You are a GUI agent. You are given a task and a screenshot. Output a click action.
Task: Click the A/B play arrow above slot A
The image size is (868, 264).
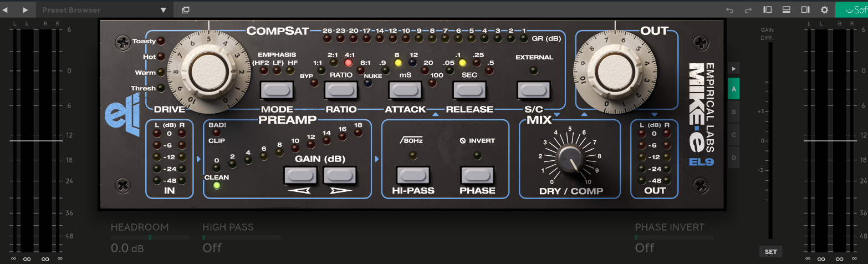(734, 69)
